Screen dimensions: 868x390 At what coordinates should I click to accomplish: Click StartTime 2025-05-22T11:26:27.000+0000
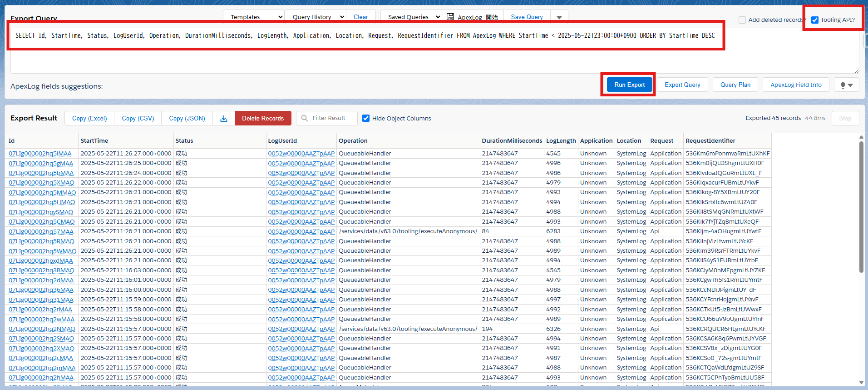(x=126, y=154)
